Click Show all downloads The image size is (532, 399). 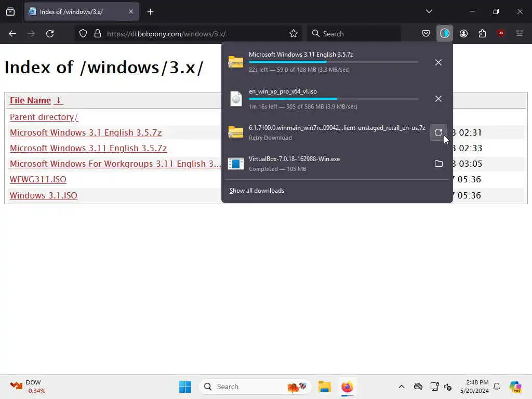click(x=257, y=191)
